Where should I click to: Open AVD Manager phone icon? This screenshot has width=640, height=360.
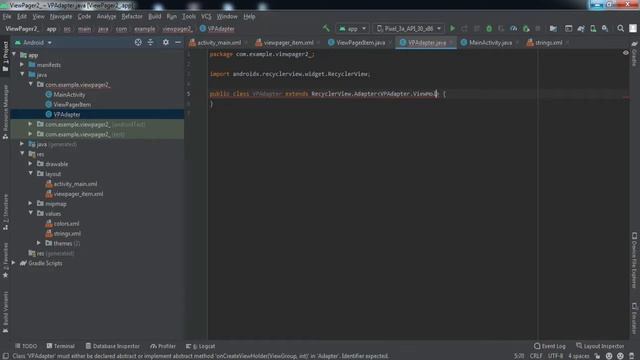[x=593, y=29]
